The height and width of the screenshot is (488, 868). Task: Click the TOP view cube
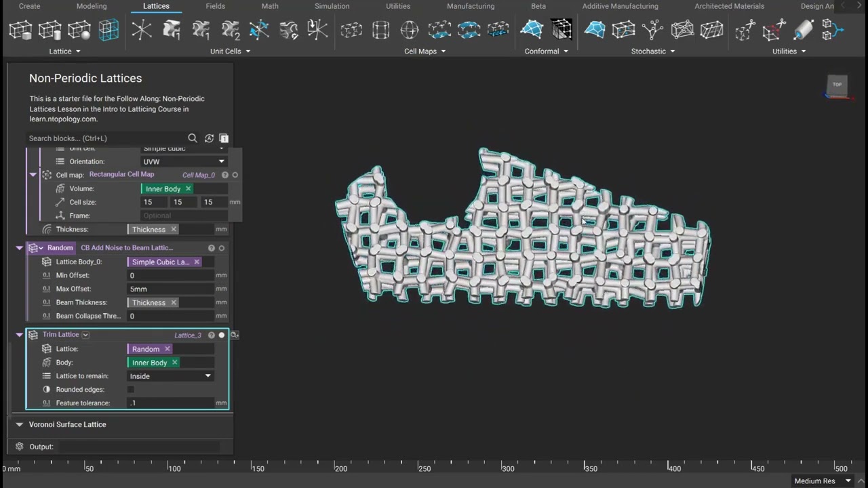click(x=837, y=85)
